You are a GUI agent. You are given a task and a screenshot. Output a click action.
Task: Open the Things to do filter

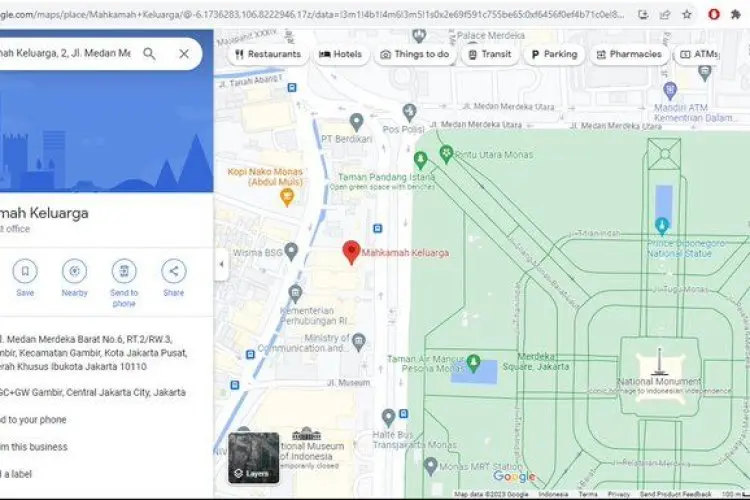point(415,54)
